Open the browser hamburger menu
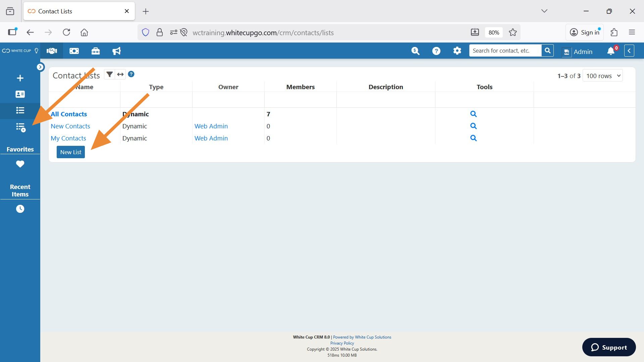 [632, 32]
